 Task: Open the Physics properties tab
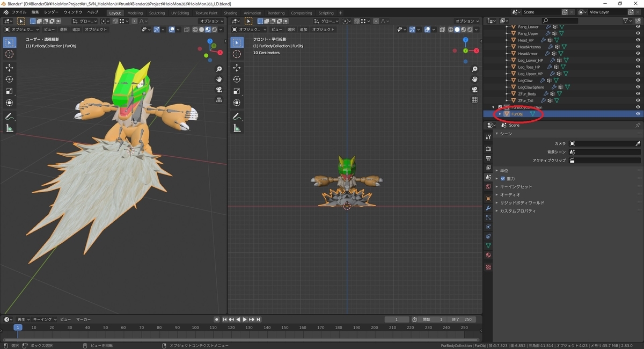tap(488, 227)
